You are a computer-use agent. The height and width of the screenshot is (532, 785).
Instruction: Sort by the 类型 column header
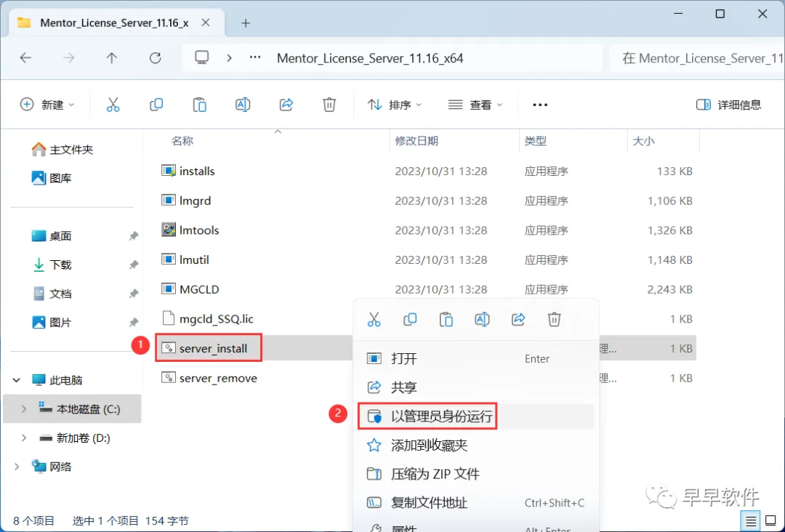tap(535, 141)
